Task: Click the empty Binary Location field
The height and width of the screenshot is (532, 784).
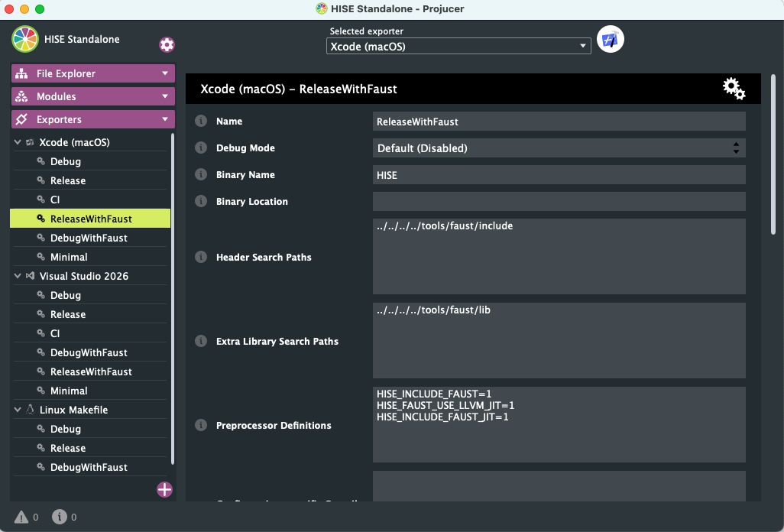Action: coord(559,202)
